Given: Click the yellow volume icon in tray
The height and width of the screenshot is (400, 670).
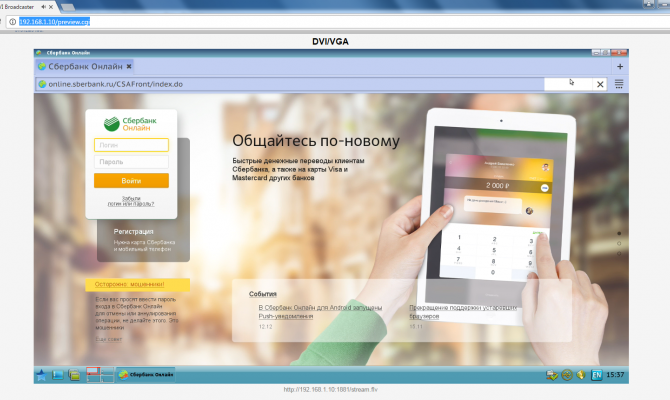Looking at the screenshot, I should (x=581, y=375).
